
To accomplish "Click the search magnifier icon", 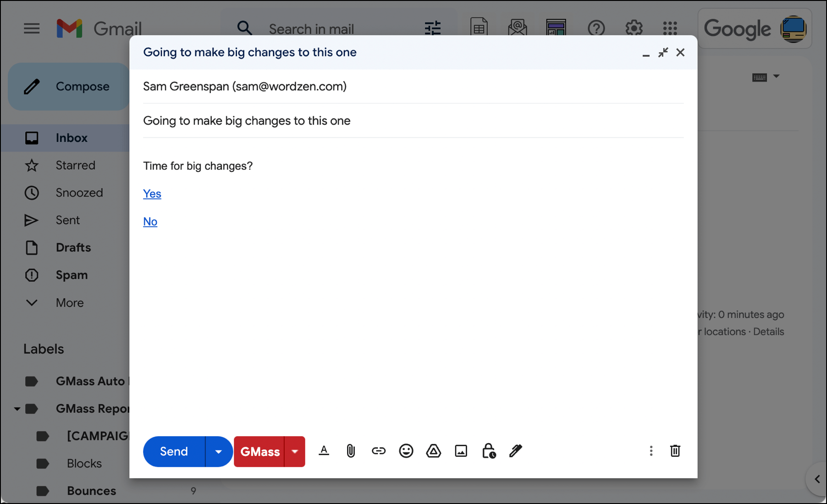I will 244,28.
